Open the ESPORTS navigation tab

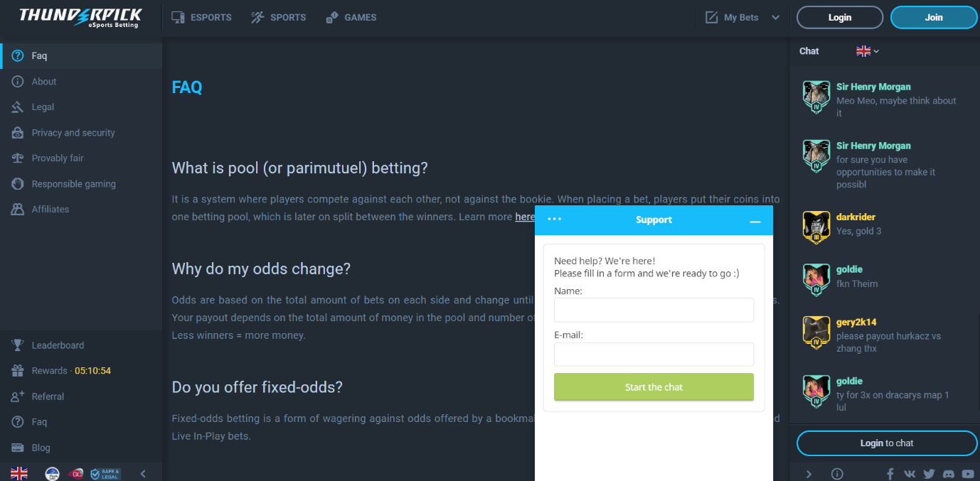[x=201, y=17]
